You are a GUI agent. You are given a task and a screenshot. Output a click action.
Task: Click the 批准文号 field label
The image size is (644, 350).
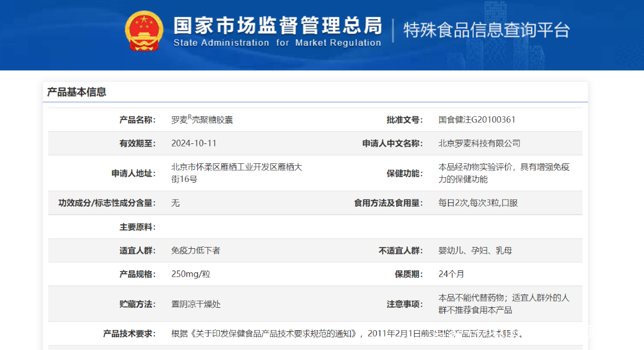(405, 120)
